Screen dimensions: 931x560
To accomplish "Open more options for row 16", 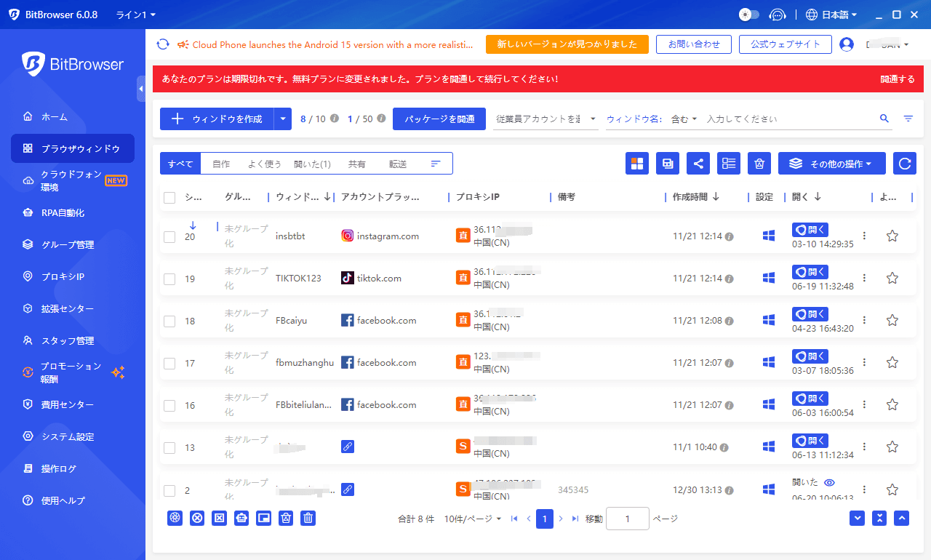I will coord(864,404).
